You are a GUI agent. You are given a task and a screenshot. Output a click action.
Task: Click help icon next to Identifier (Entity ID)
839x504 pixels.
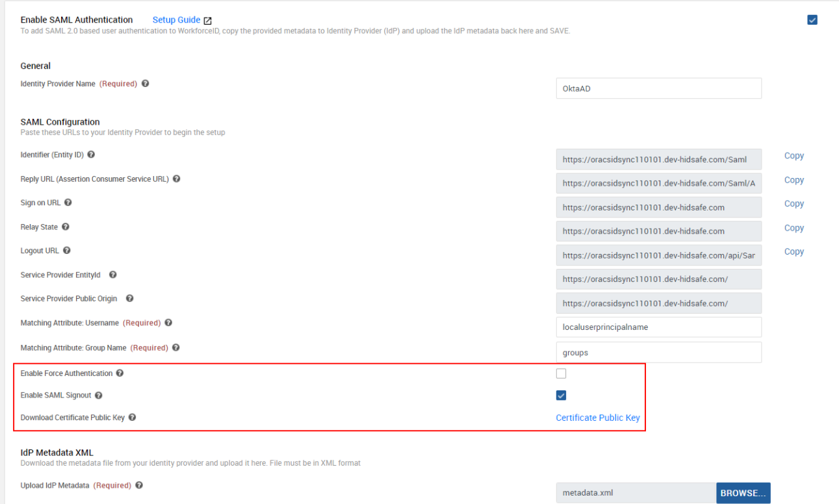pos(91,155)
